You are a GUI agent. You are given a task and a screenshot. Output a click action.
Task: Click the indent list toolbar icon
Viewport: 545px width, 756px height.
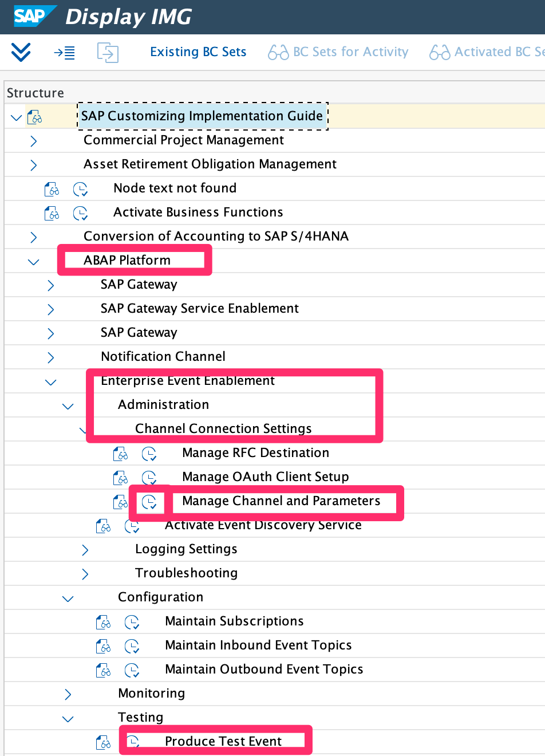click(64, 53)
